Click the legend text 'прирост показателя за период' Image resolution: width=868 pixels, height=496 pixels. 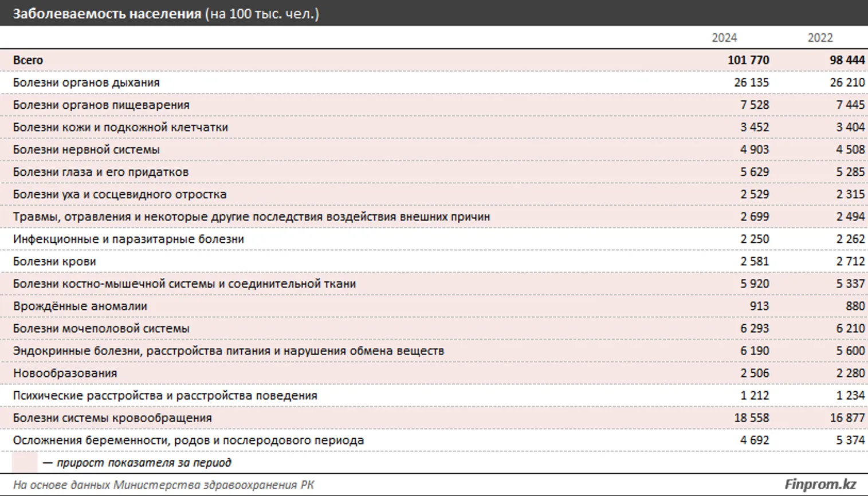coord(144,462)
